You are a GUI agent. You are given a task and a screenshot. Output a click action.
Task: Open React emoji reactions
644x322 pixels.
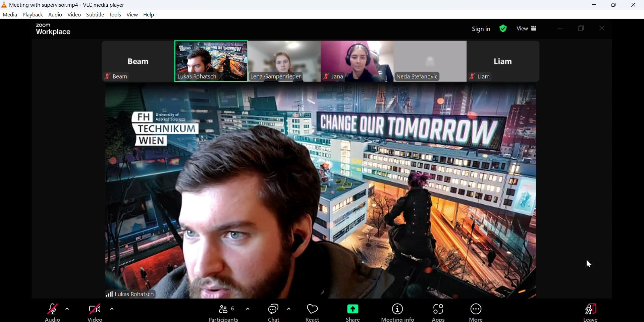point(313,312)
